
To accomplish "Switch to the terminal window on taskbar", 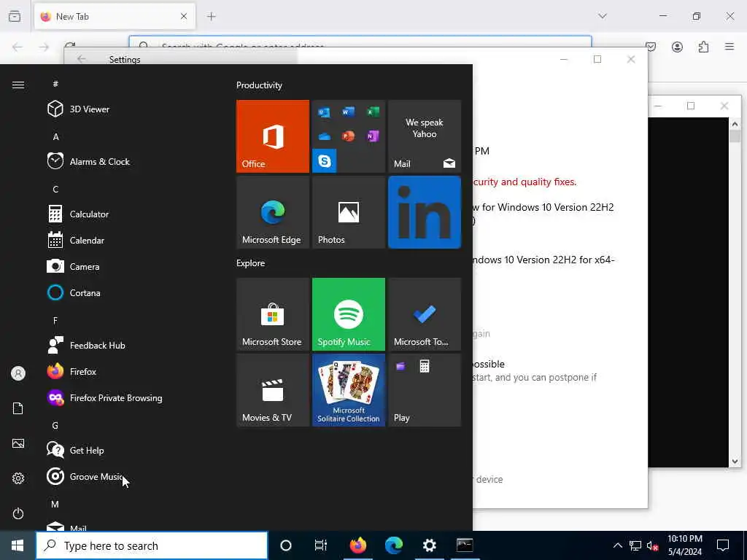I will click(x=465, y=545).
